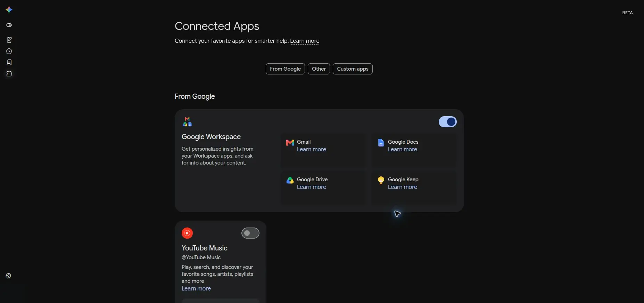Click 'Get personalized insights' description text
Image resolution: width=644 pixels, height=303 pixels.
217,156
